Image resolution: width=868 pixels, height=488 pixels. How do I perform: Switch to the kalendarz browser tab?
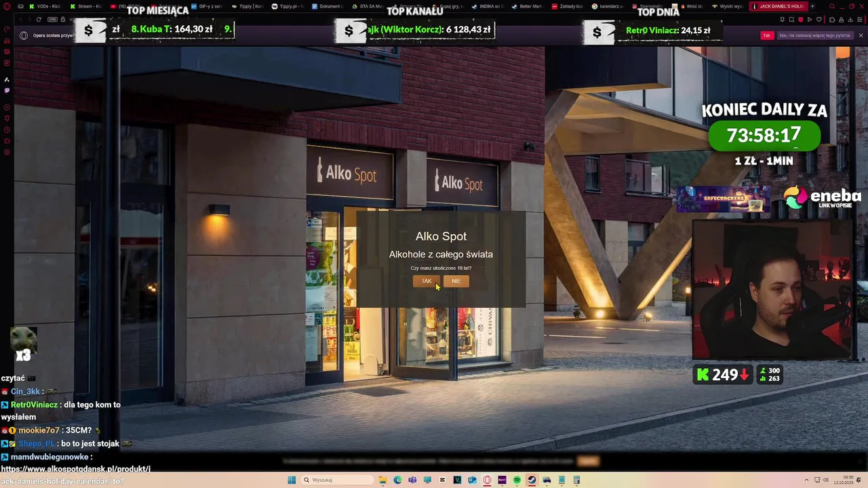pyautogui.click(x=608, y=6)
